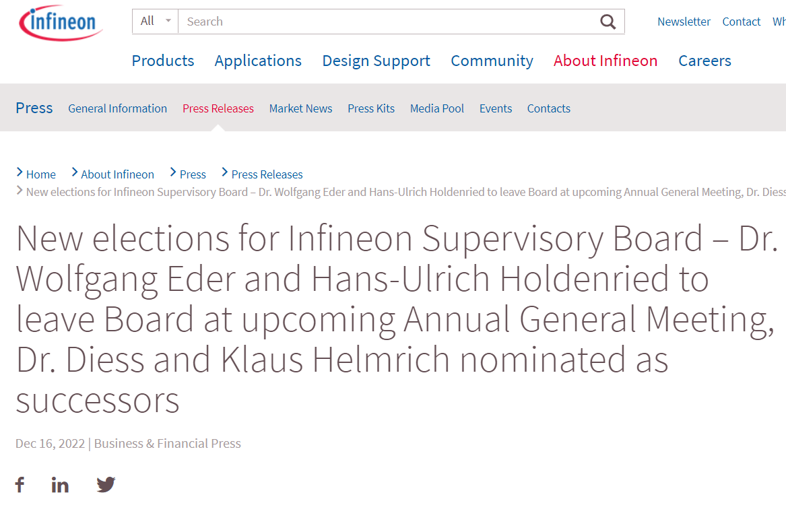Open the Products menu
Screen dimensions: 786x532
(x=163, y=61)
